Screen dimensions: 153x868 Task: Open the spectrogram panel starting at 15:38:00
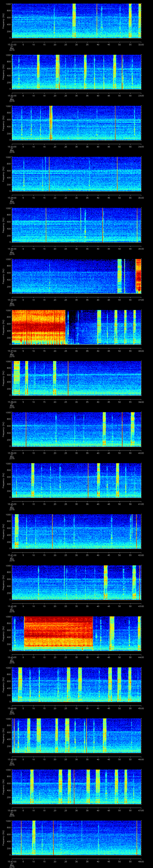pyautogui.click(x=76, y=378)
